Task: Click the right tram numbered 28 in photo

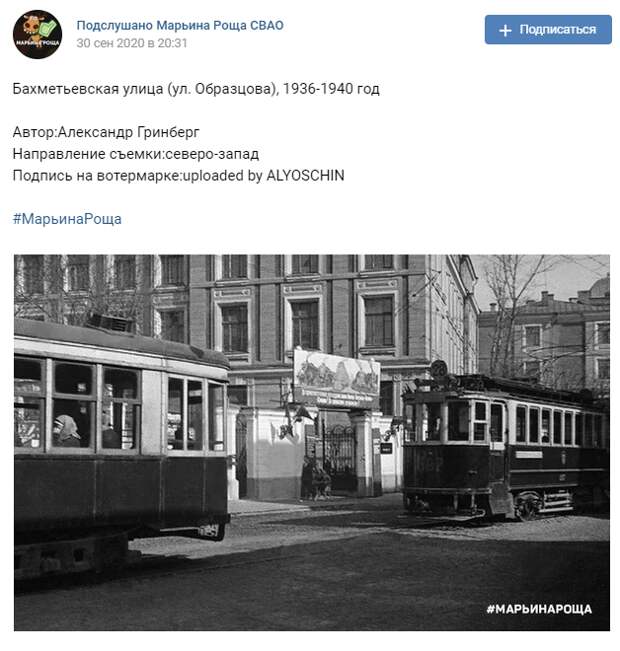Action: point(505,442)
